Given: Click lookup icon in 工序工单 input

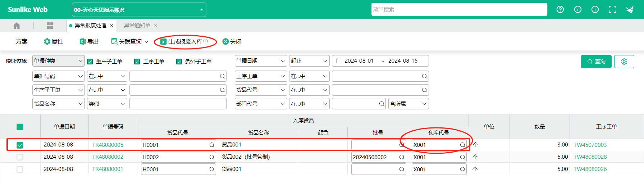Looking at the screenshot, I should (424, 76).
